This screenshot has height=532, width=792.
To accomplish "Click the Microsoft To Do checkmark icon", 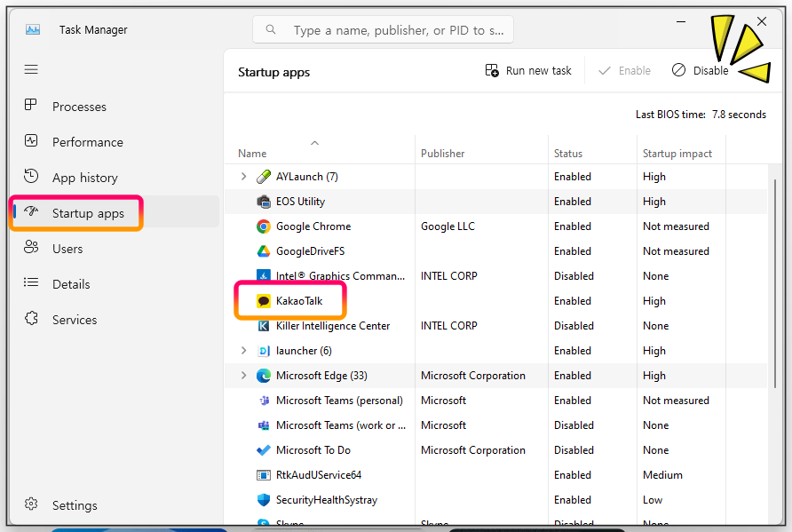I will point(264,450).
